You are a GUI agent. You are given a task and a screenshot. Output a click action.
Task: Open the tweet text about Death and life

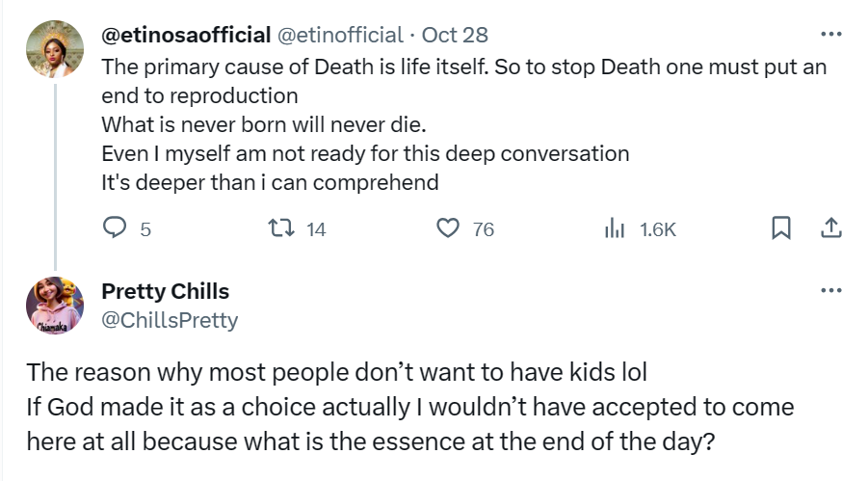(x=462, y=124)
